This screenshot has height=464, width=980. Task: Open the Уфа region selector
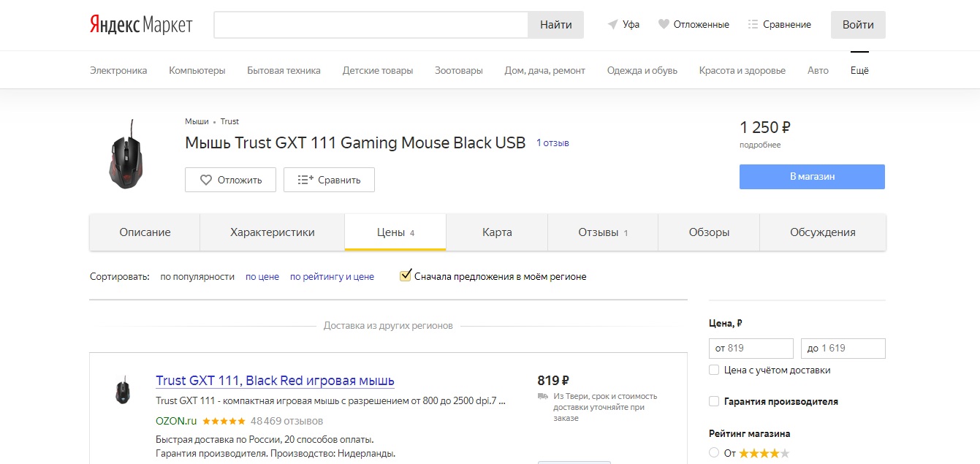click(x=631, y=24)
